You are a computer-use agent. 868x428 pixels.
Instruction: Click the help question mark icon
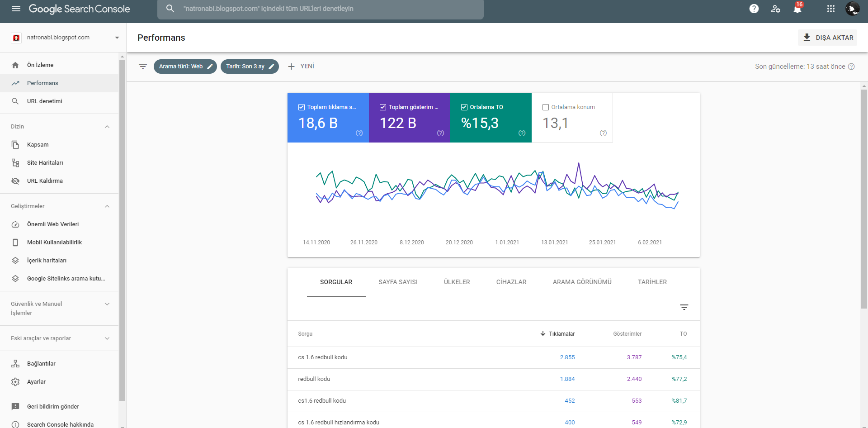click(x=754, y=9)
